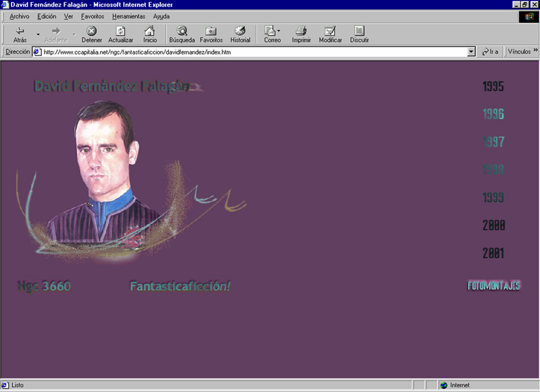This screenshot has height=392, width=540.
Task: Follow the Ngc 3660 link
Action: coord(44,286)
